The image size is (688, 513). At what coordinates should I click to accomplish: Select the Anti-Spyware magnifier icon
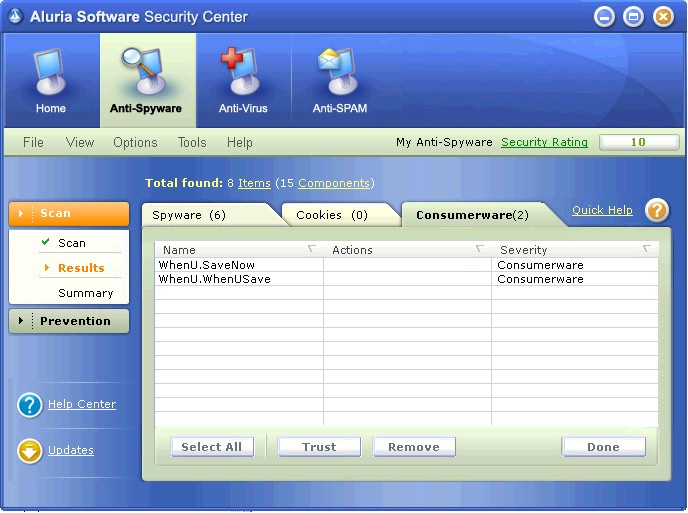click(145, 72)
